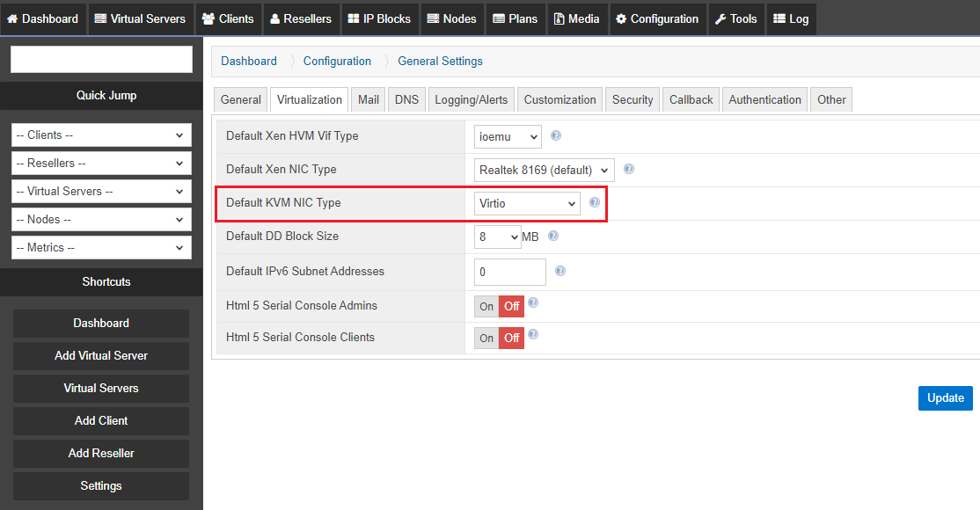Click help icon beside Default DD Block Size
The image size is (980, 510).
[553, 236]
